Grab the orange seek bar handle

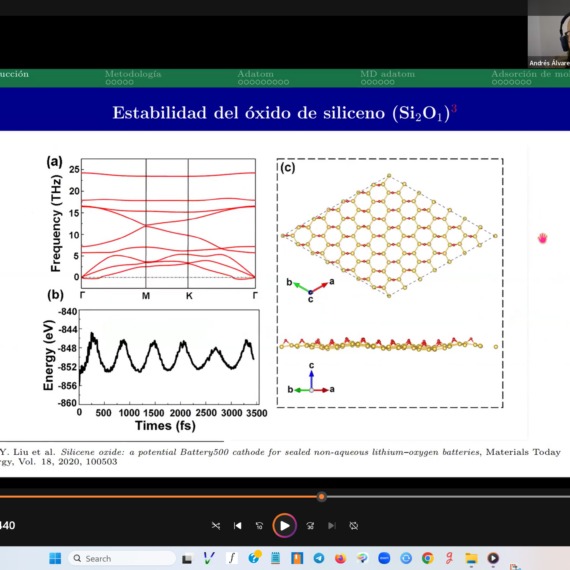(321, 497)
